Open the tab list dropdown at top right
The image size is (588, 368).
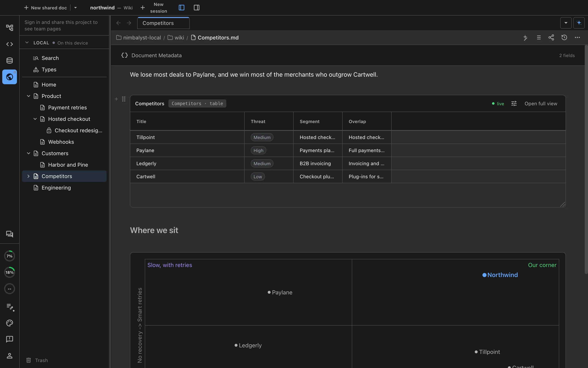[566, 23]
